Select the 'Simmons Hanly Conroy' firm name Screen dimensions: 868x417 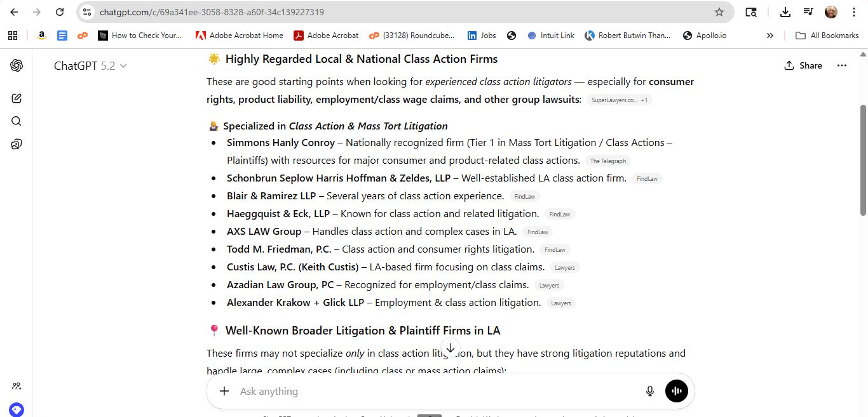tap(281, 143)
